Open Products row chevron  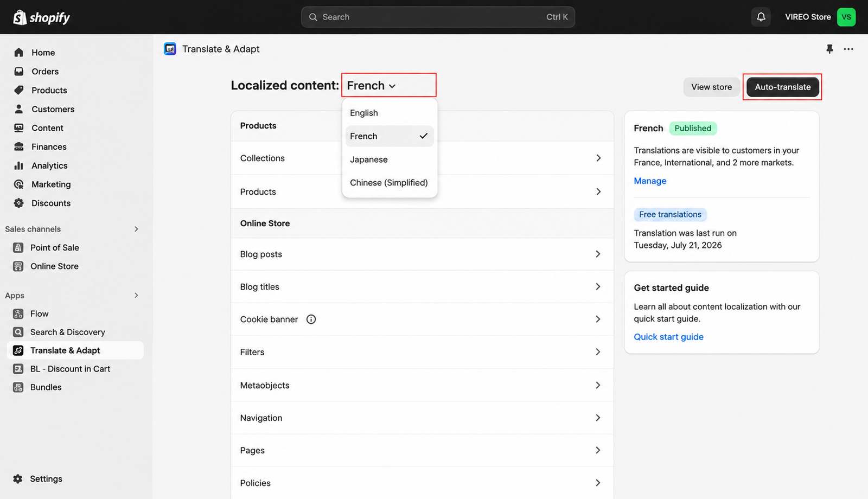pos(598,191)
